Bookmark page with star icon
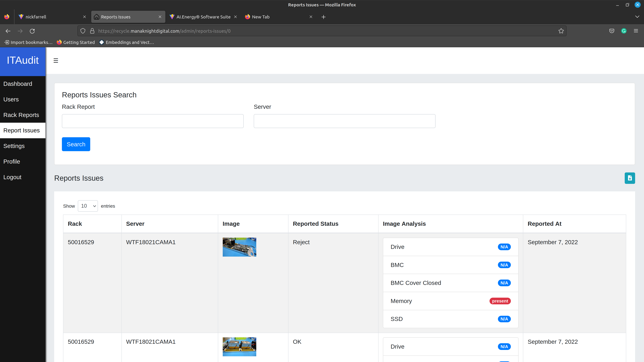The width and height of the screenshot is (644, 362). click(x=561, y=31)
